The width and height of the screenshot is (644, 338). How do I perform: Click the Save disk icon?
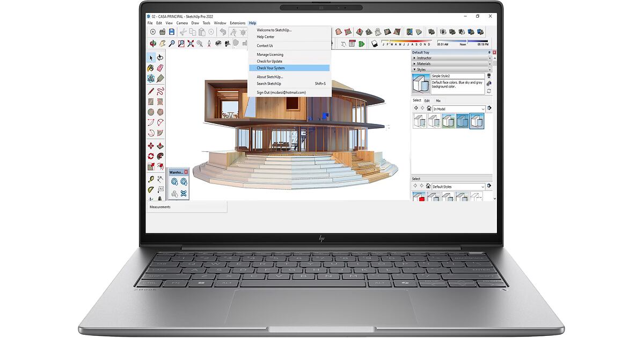click(172, 32)
